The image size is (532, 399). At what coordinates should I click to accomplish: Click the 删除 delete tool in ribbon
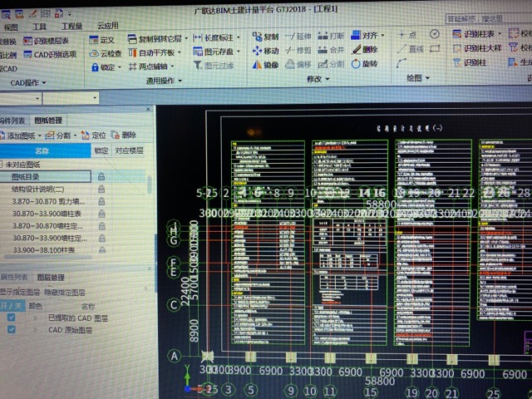(364, 50)
